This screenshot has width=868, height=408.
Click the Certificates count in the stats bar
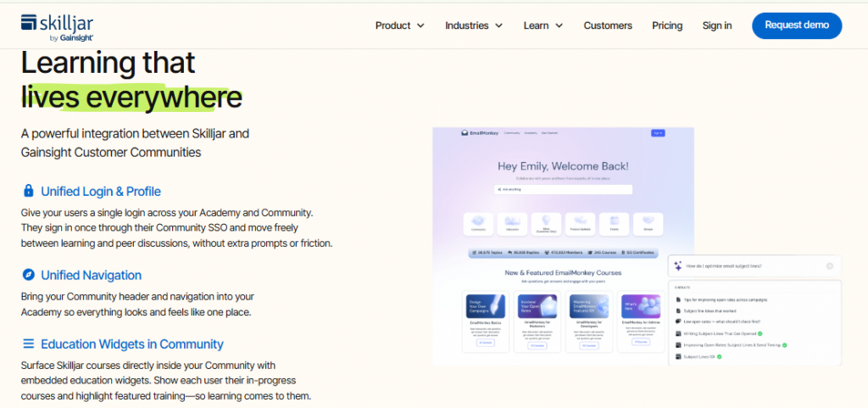tap(637, 253)
